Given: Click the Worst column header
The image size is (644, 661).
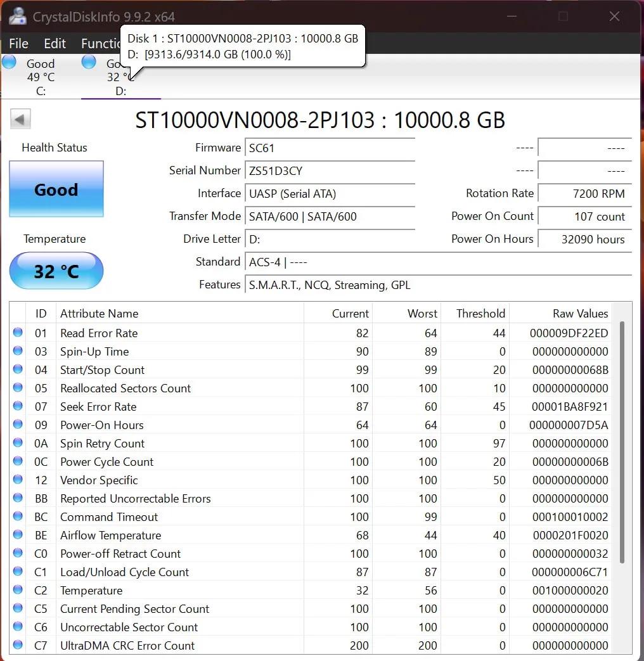Looking at the screenshot, I should 407,313.
